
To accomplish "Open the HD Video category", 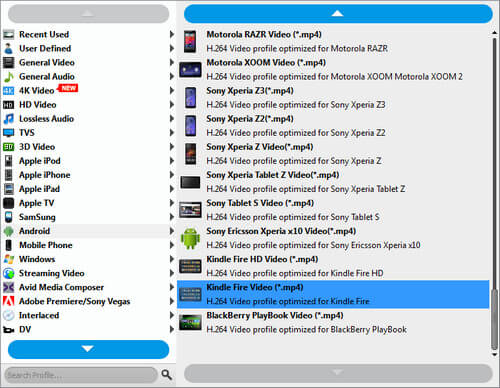I will tap(88, 105).
